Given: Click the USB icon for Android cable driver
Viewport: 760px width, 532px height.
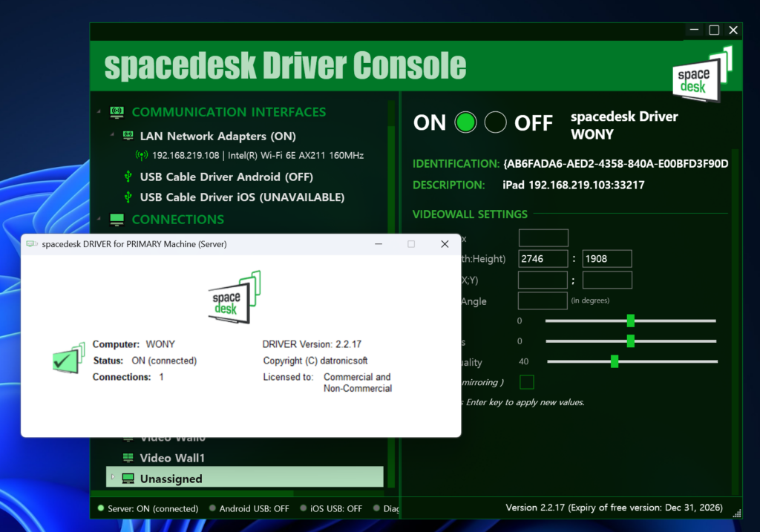Looking at the screenshot, I should coord(128,177).
